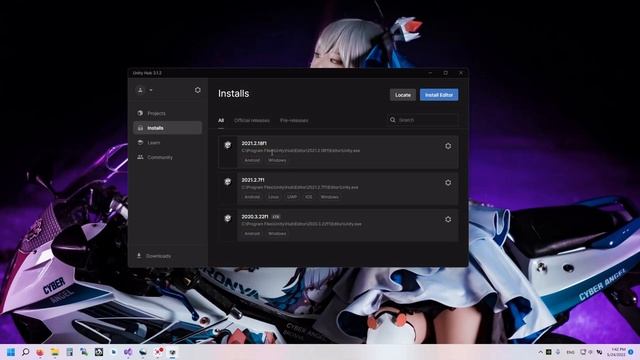The height and width of the screenshot is (360, 640).
Task: Open File Explorer from the taskbar
Action: 55,352
